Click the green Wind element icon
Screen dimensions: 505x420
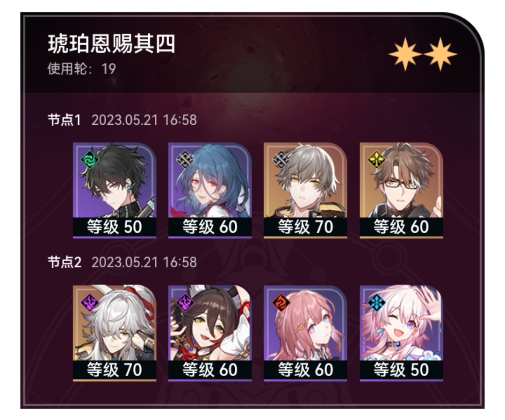pos(89,160)
